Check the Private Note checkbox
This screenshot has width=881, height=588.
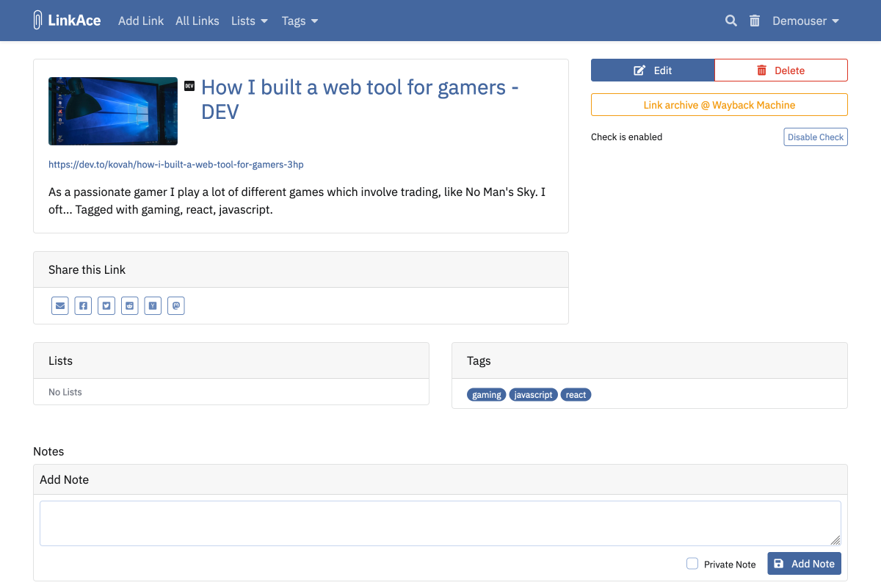click(x=692, y=563)
